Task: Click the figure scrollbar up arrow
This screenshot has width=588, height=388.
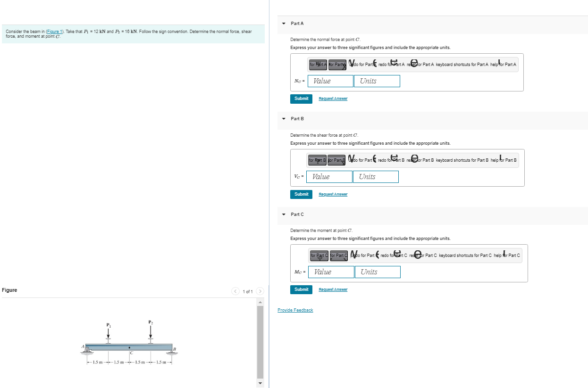Action: click(260, 302)
